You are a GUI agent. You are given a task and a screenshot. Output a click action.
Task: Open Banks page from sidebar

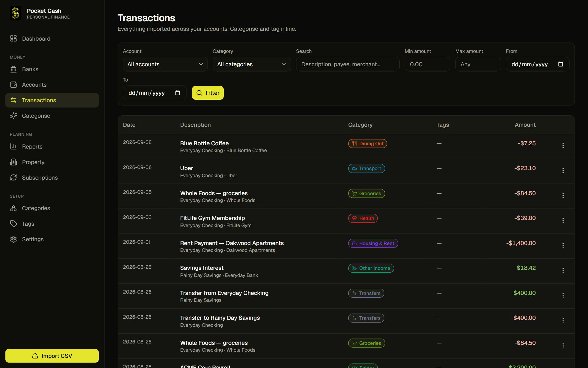coord(52,69)
